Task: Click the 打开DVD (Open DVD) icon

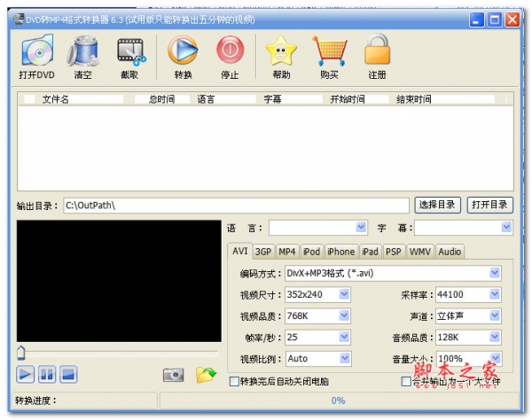Action: (x=37, y=51)
